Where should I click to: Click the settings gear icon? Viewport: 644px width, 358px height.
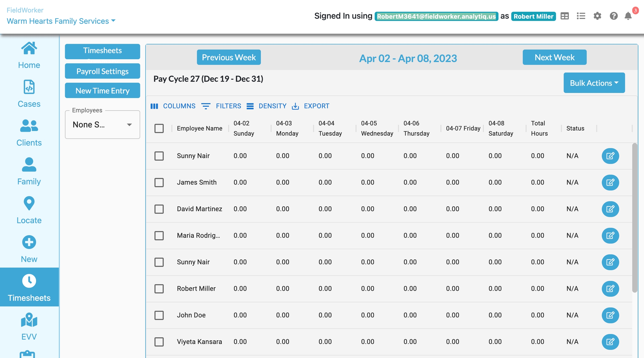click(x=597, y=16)
